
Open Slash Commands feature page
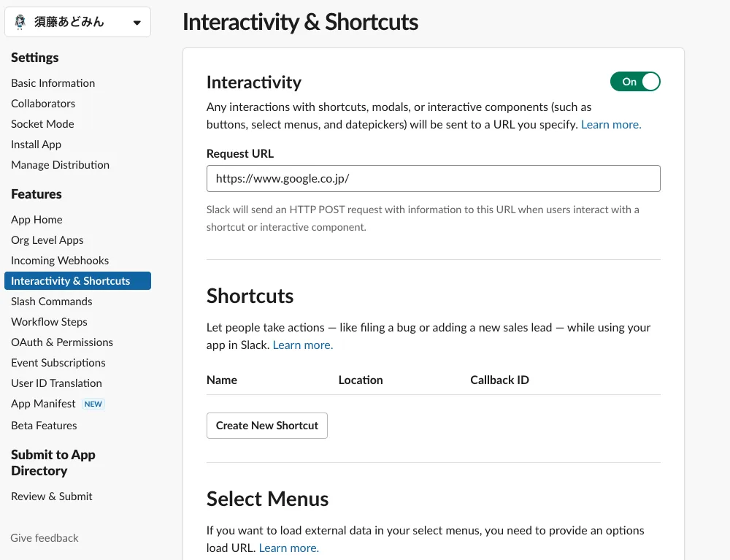(51, 302)
